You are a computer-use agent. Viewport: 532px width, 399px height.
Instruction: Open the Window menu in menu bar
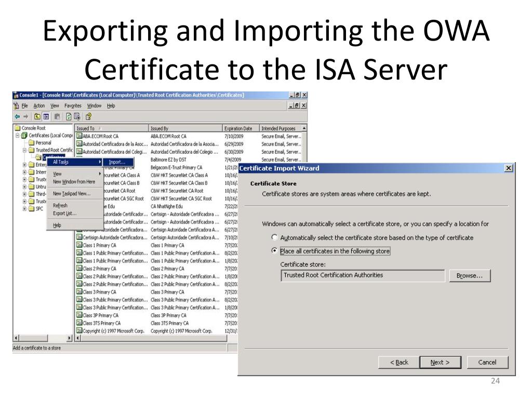pos(94,106)
